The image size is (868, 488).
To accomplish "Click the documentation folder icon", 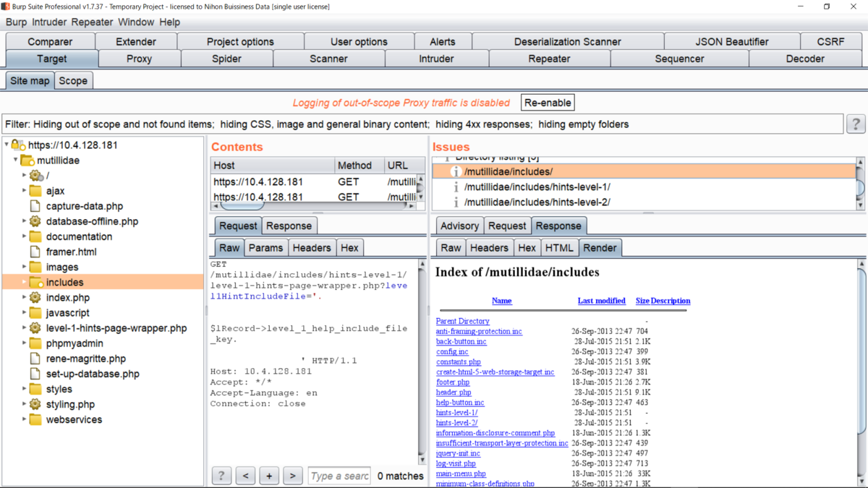I will coord(35,236).
